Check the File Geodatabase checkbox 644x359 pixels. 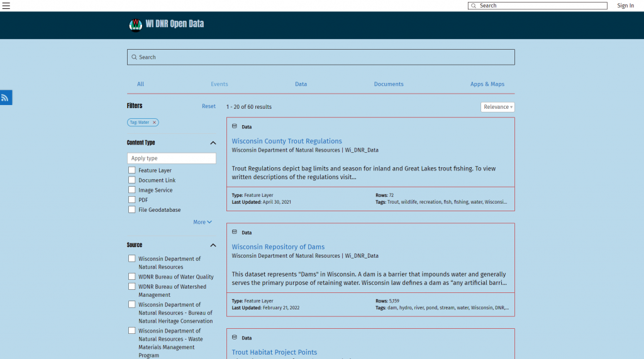click(x=132, y=209)
